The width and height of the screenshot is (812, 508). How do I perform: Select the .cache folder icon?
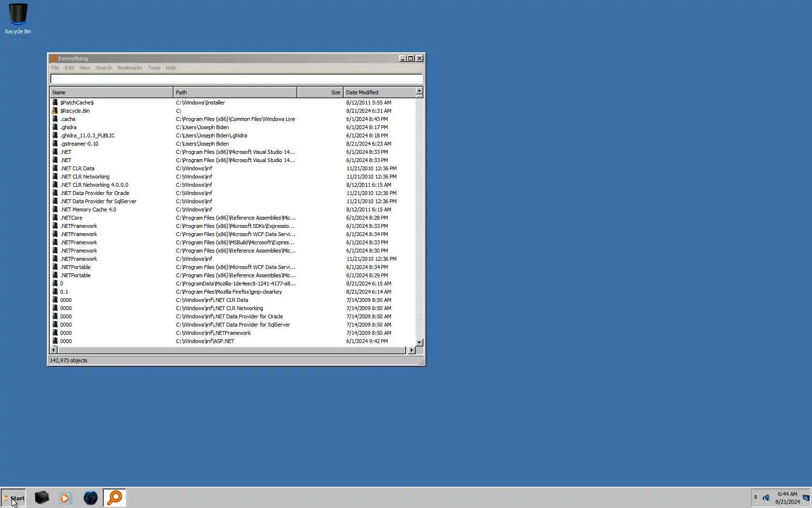click(55, 119)
